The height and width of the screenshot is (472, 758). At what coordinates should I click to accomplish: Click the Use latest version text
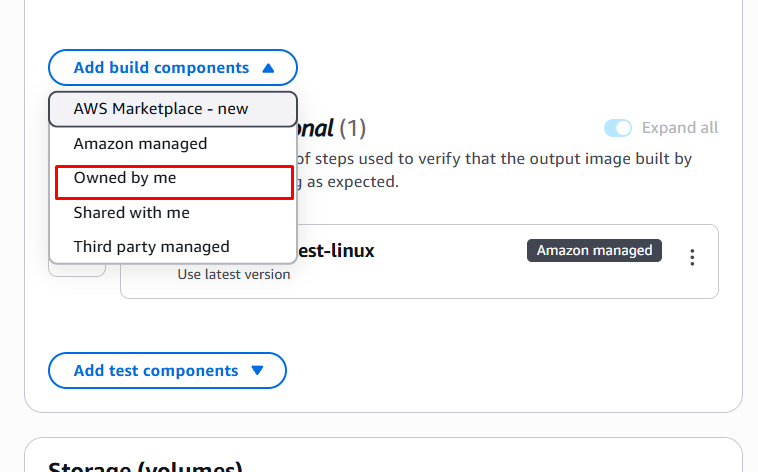pyautogui.click(x=234, y=274)
